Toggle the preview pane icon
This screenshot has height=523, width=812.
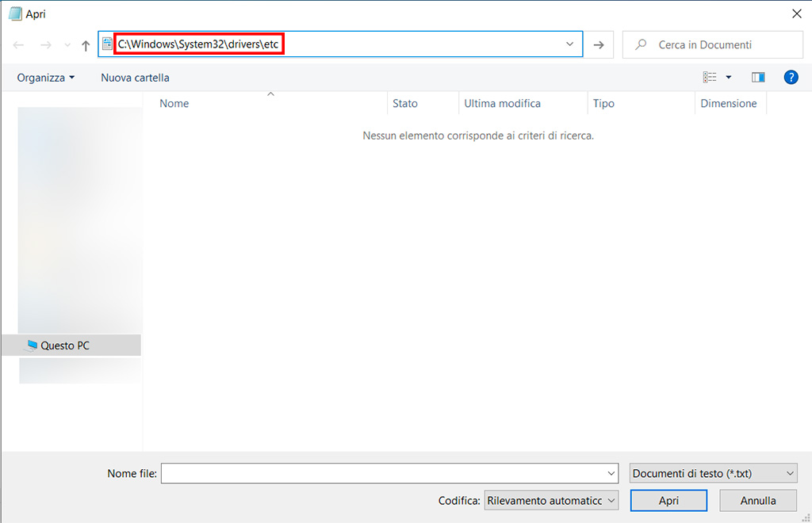tap(758, 77)
